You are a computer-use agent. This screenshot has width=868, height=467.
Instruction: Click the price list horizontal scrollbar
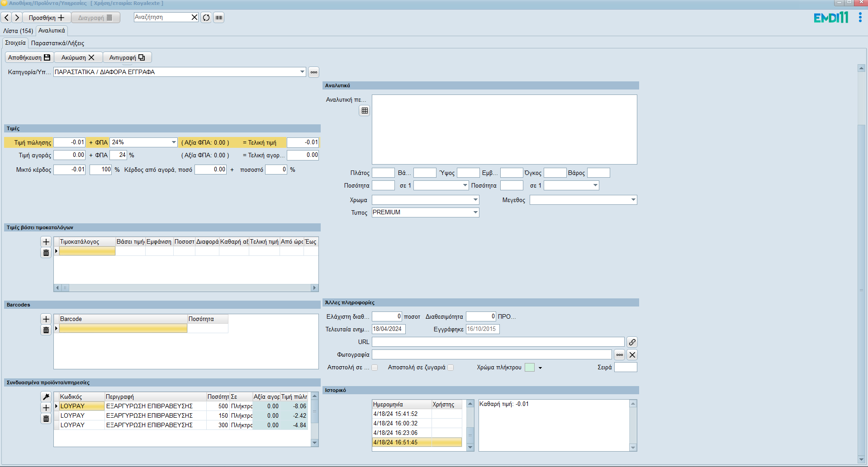(186, 288)
